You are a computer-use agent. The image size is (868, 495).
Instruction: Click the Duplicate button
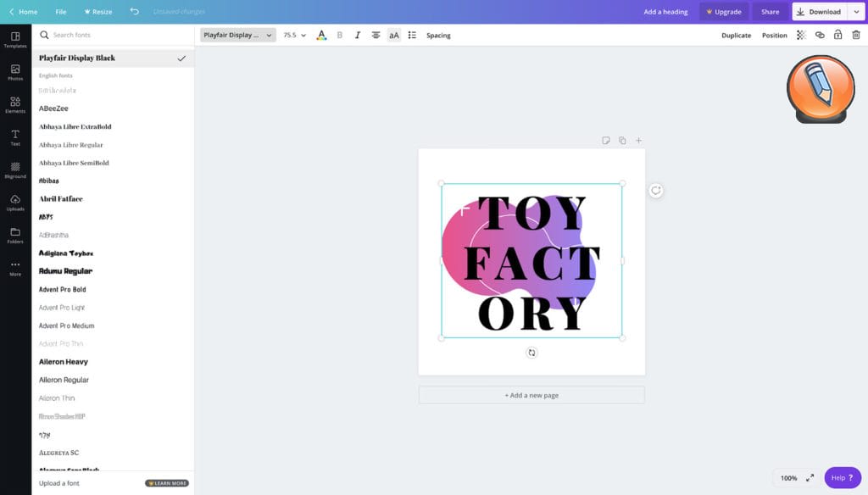pyautogui.click(x=737, y=35)
